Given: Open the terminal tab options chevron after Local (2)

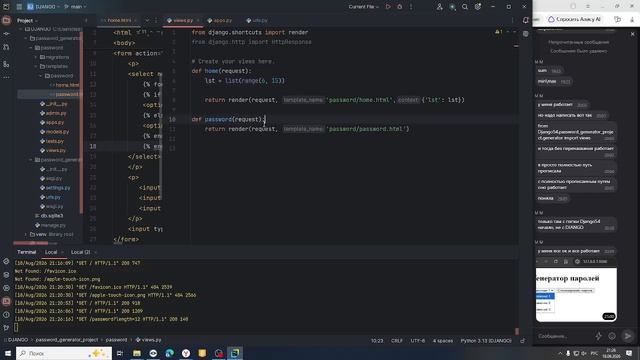Looking at the screenshot, I should (x=96, y=252).
